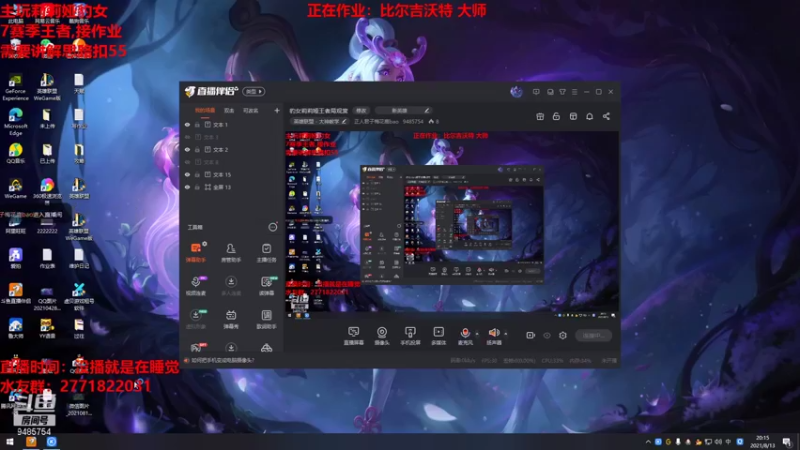Open the toolbox more-options circle icon

pyautogui.click(x=273, y=227)
